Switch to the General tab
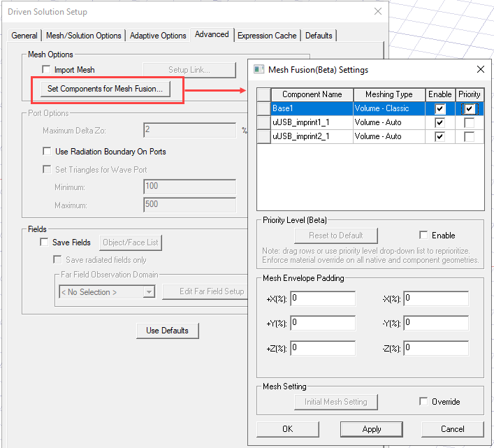 tap(24, 36)
